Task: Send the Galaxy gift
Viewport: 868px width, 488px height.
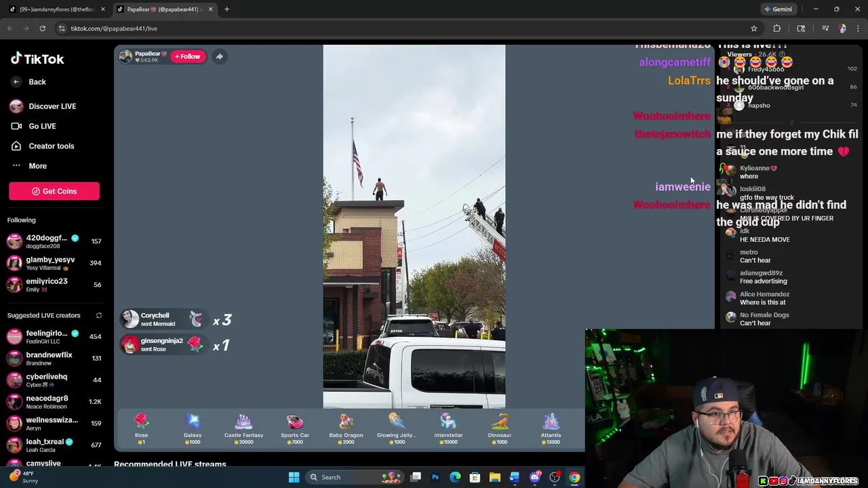Action: pyautogui.click(x=193, y=428)
